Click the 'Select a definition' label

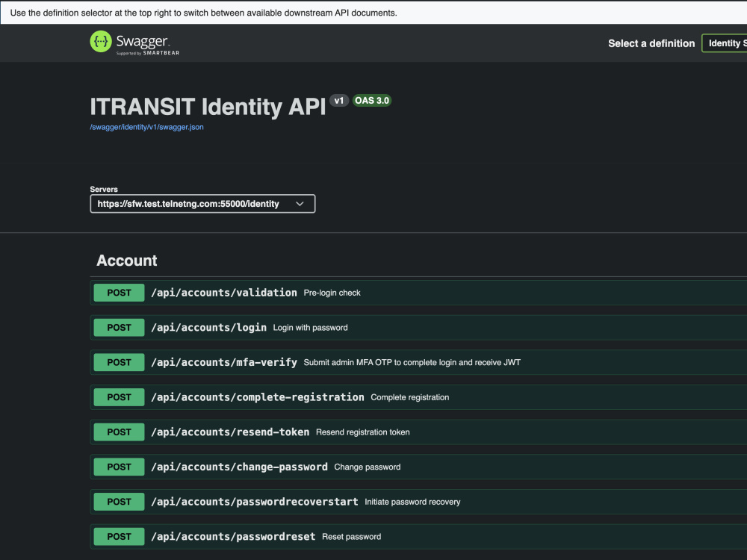[651, 43]
